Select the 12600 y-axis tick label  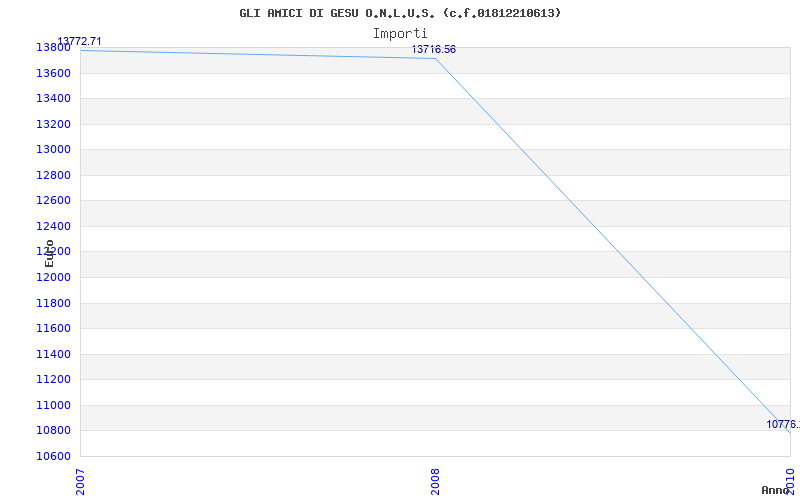pos(53,201)
